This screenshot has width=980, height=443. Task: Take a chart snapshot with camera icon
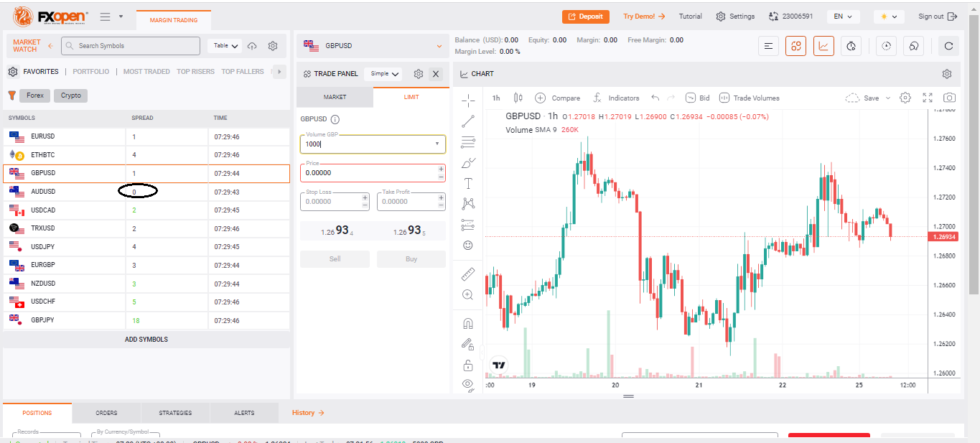949,98
